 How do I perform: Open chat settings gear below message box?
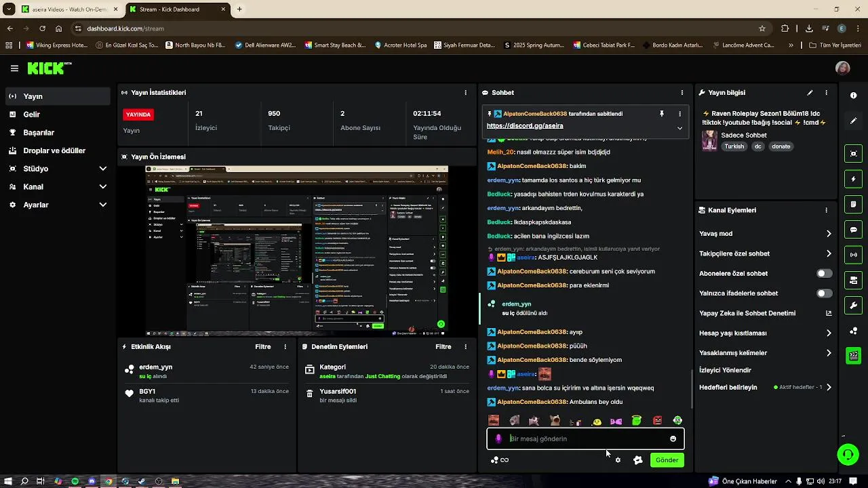tap(618, 460)
